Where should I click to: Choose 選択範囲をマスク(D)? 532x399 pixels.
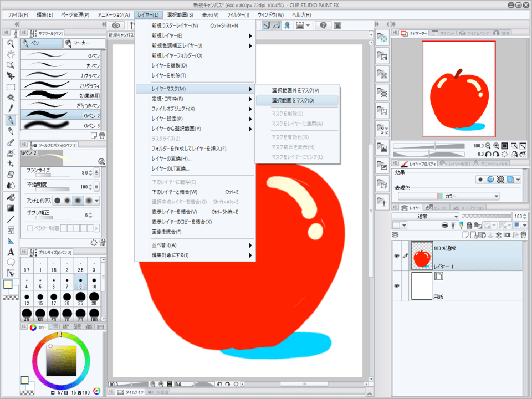297,100
